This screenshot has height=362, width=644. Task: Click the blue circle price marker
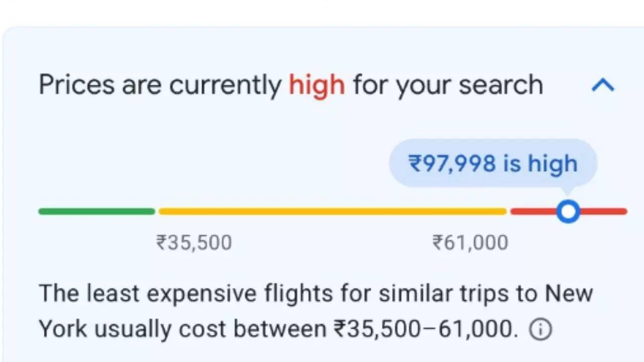568,212
